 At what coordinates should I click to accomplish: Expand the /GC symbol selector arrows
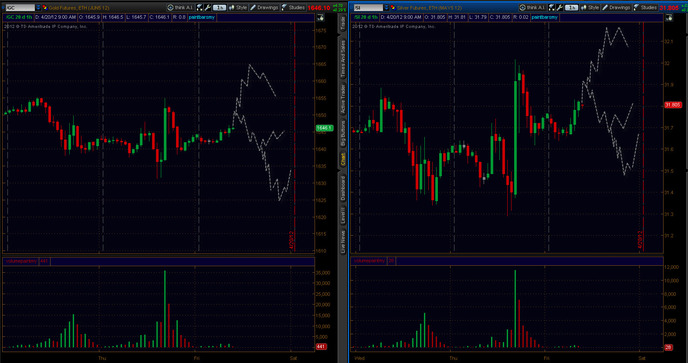38,7
